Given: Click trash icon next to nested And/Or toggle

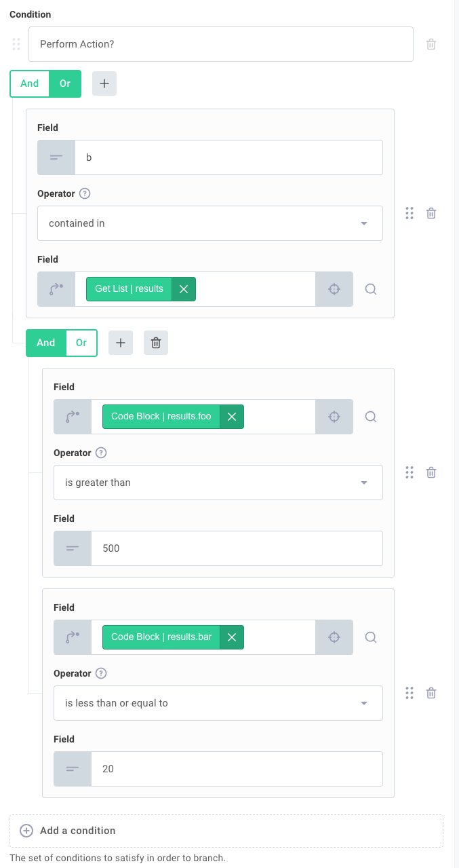Looking at the screenshot, I should [x=155, y=343].
